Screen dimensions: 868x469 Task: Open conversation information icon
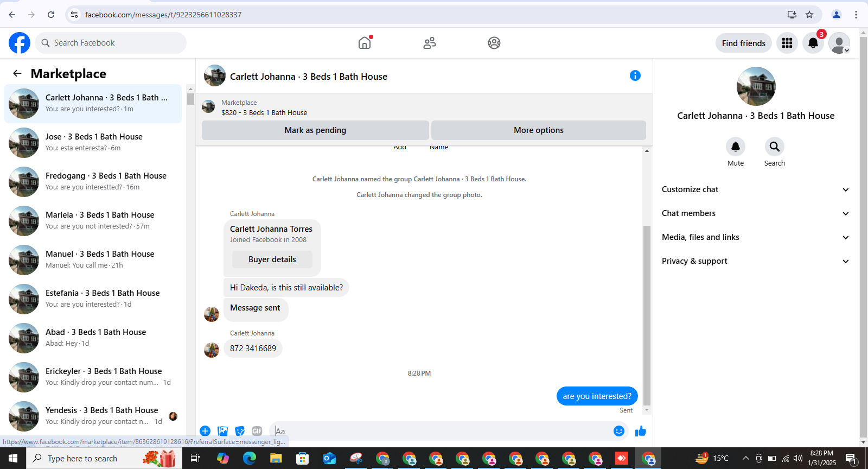click(635, 75)
